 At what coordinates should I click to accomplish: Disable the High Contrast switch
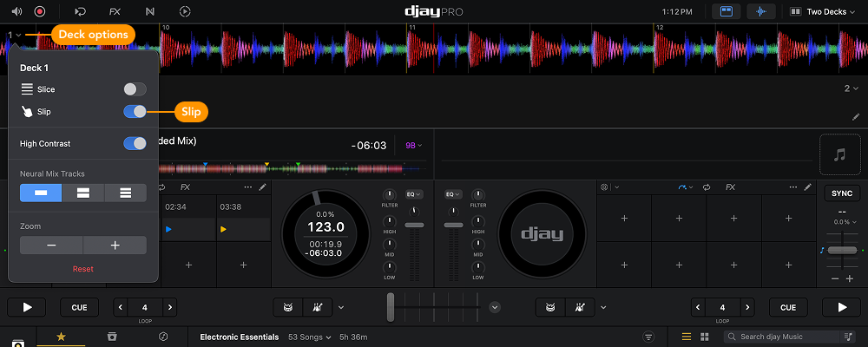(135, 143)
